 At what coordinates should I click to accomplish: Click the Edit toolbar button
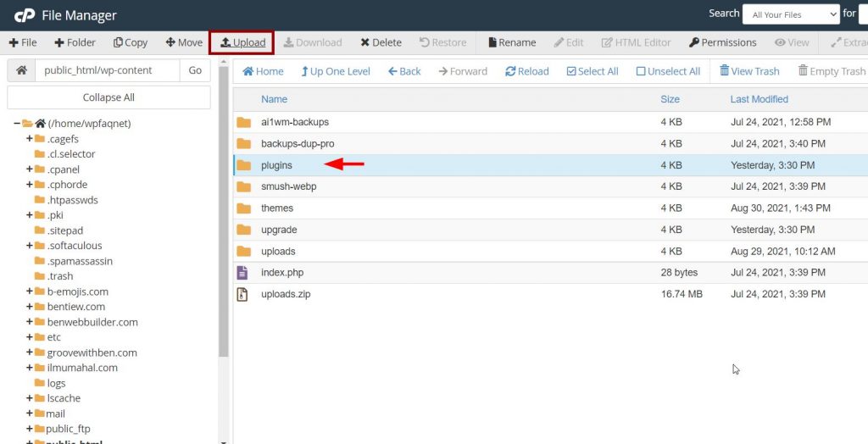[569, 42]
